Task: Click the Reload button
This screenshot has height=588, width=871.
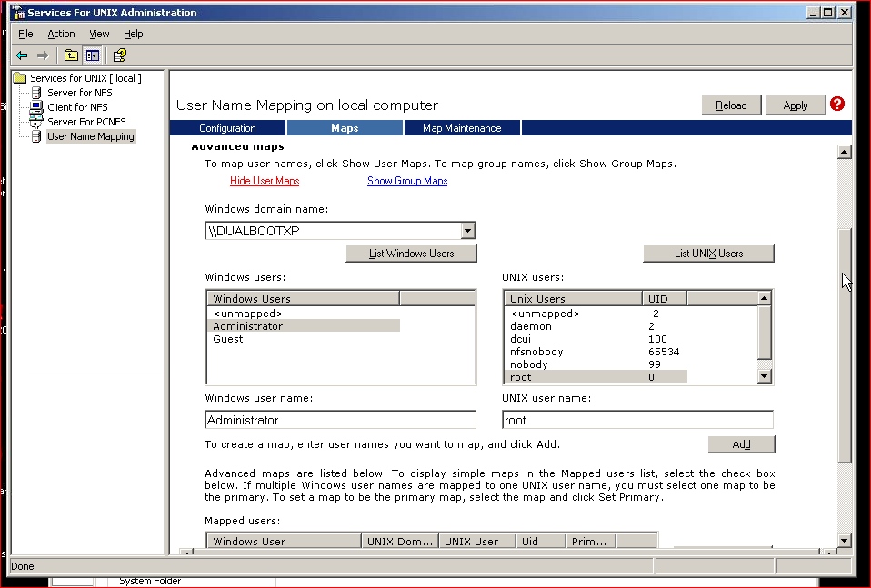Action: (x=731, y=105)
